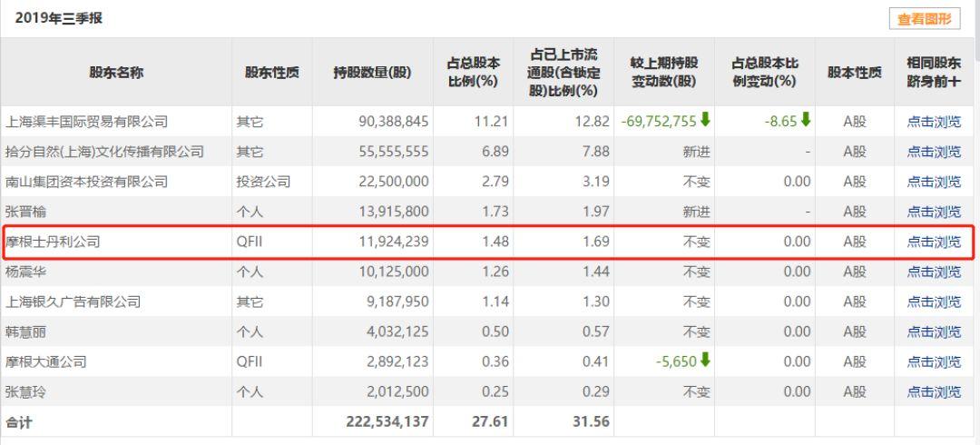Image resolution: width=980 pixels, height=445 pixels.
Task: Select percentage 1.48 in 摩根士丹利 row
Action: (495, 242)
